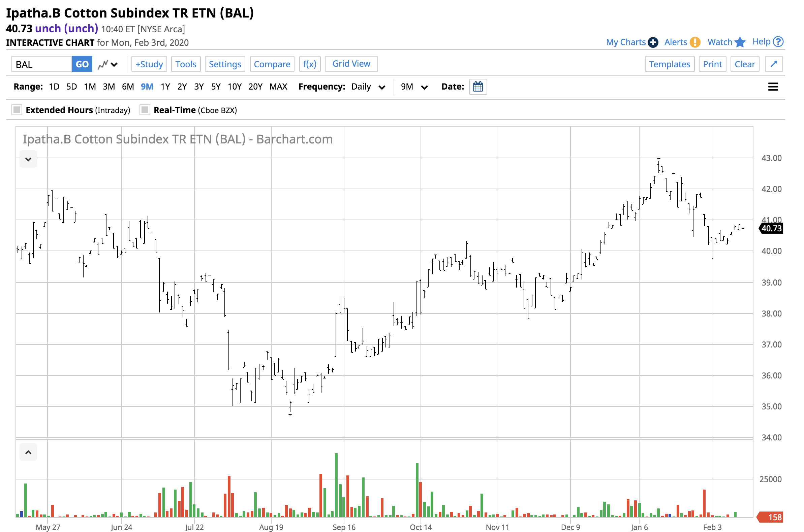Click the Watch link
804x532 pixels.
click(x=719, y=42)
